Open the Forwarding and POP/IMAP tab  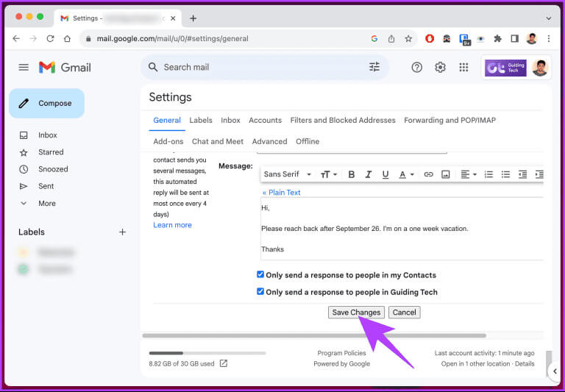(449, 120)
